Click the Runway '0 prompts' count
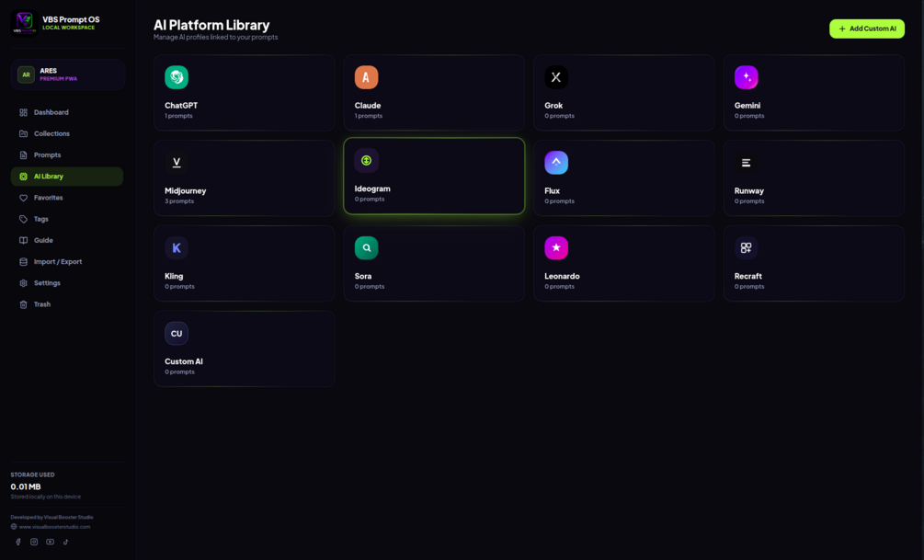 [x=749, y=201]
